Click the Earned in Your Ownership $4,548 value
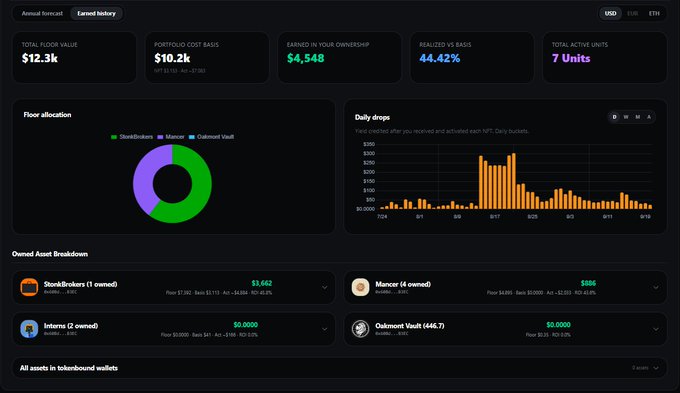The image size is (680, 393). point(305,58)
